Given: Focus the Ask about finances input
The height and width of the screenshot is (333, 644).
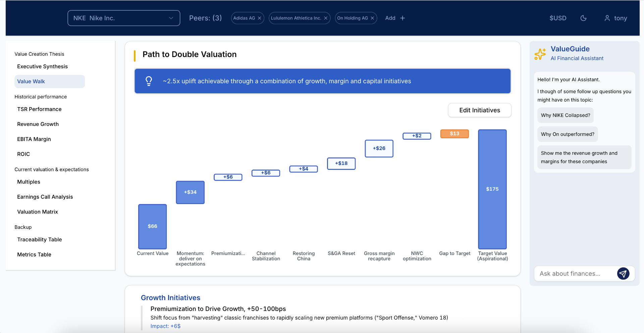Looking at the screenshot, I should [x=575, y=274].
